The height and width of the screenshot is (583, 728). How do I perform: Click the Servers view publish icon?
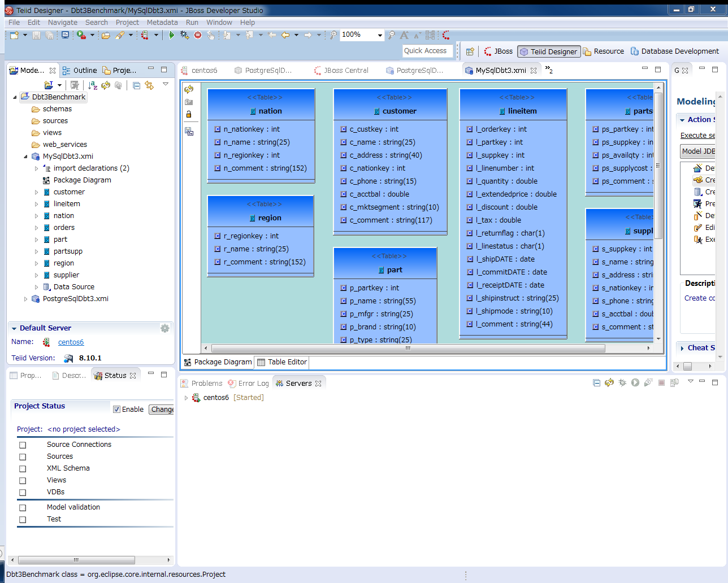click(674, 383)
